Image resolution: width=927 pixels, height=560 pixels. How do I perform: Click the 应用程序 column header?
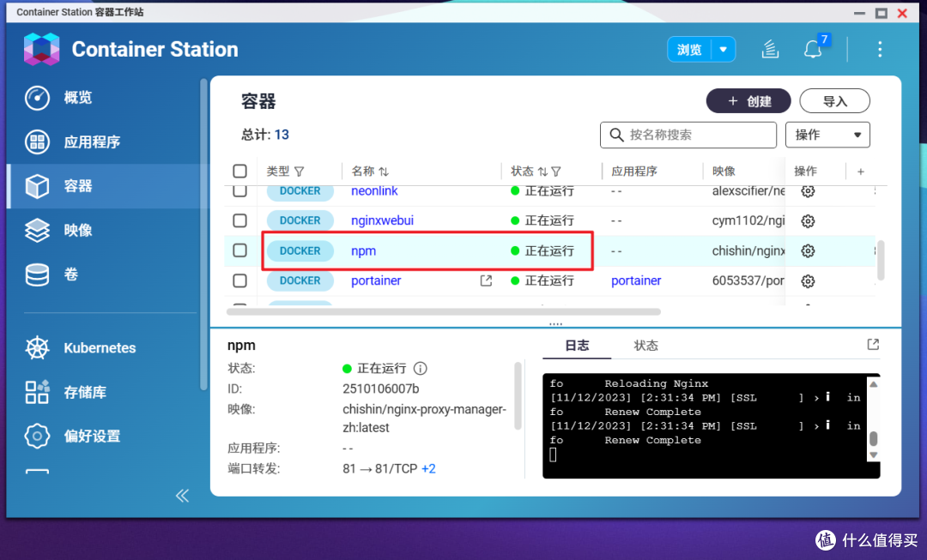[633, 172]
